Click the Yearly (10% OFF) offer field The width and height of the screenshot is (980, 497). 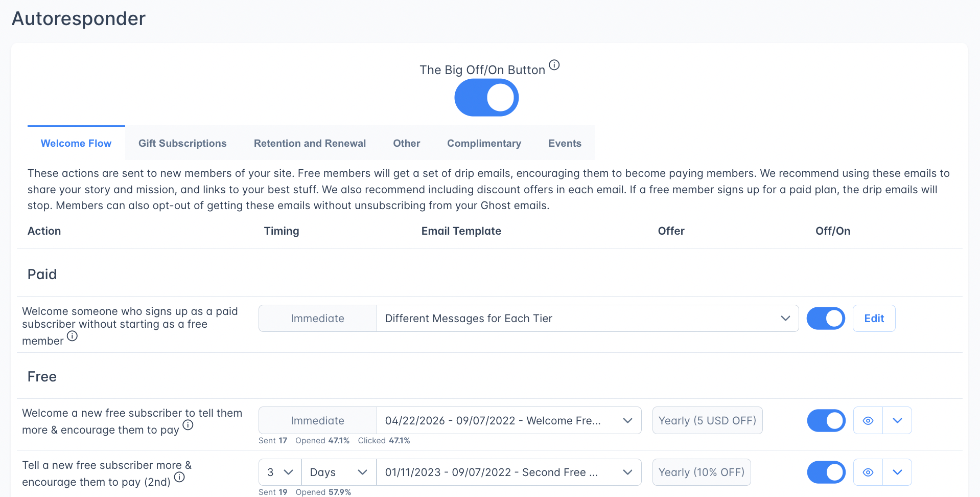pyautogui.click(x=702, y=472)
